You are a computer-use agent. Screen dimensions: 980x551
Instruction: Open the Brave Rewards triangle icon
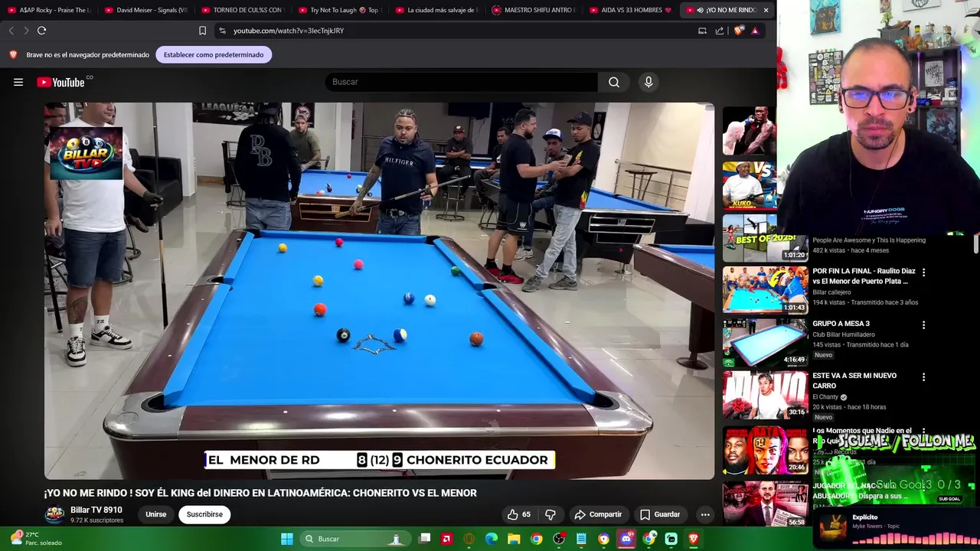(755, 31)
